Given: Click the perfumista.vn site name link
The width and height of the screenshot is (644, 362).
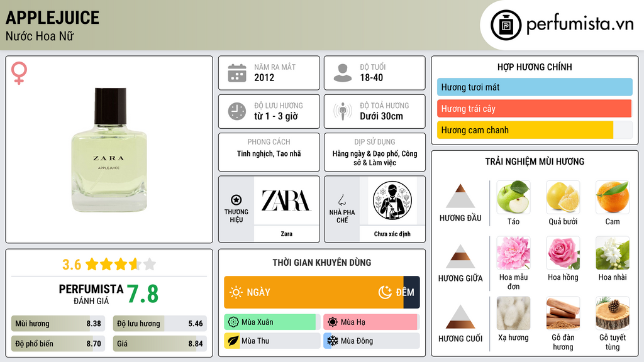Looking at the screenshot, I should pyautogui.click(x=580, y=25).
